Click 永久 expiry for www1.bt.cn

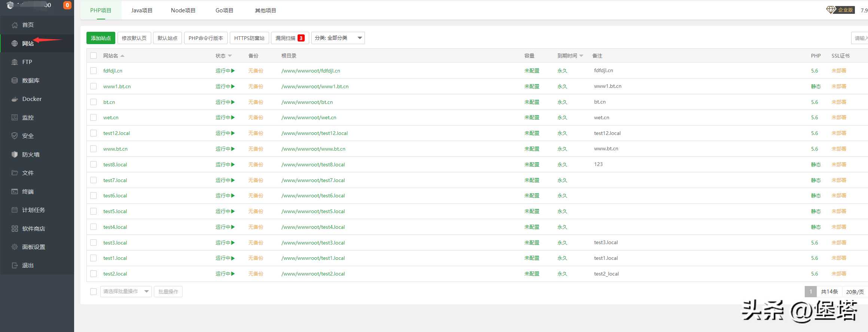562,86
